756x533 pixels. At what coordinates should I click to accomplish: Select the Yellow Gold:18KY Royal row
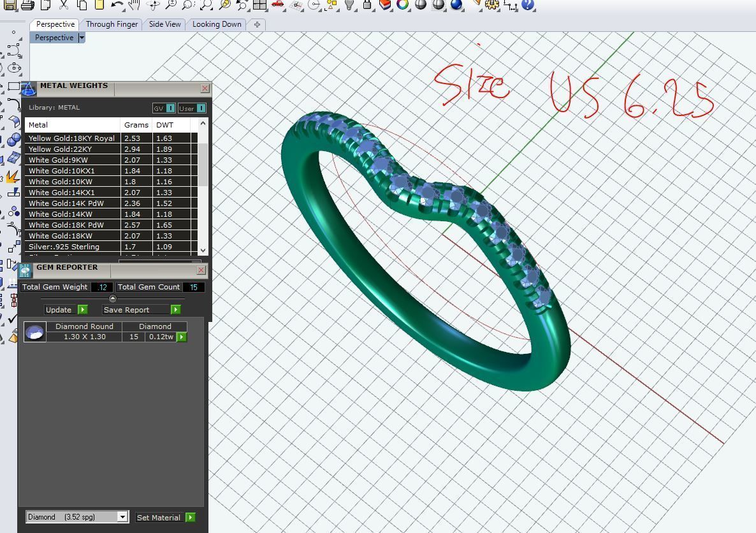click(111, 138)
